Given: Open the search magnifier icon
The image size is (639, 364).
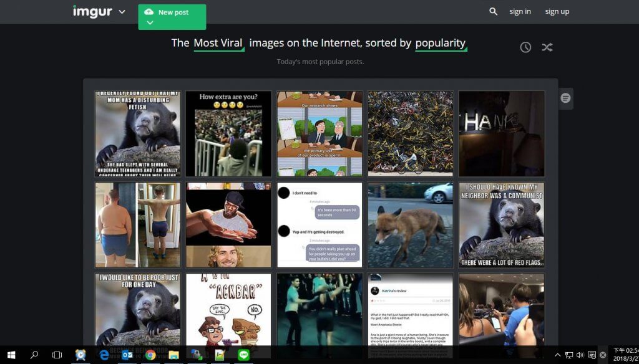Looking at the screenshot, I should pos(493,11).
